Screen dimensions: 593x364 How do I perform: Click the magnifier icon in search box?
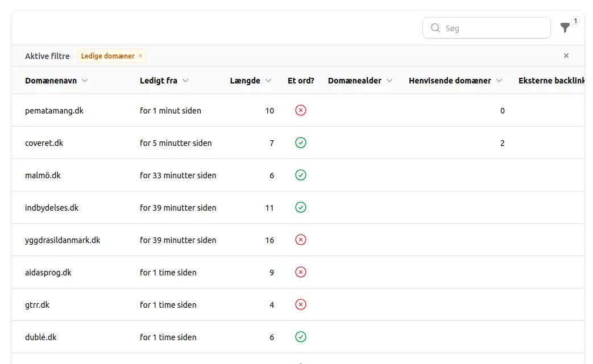point(436,28)
